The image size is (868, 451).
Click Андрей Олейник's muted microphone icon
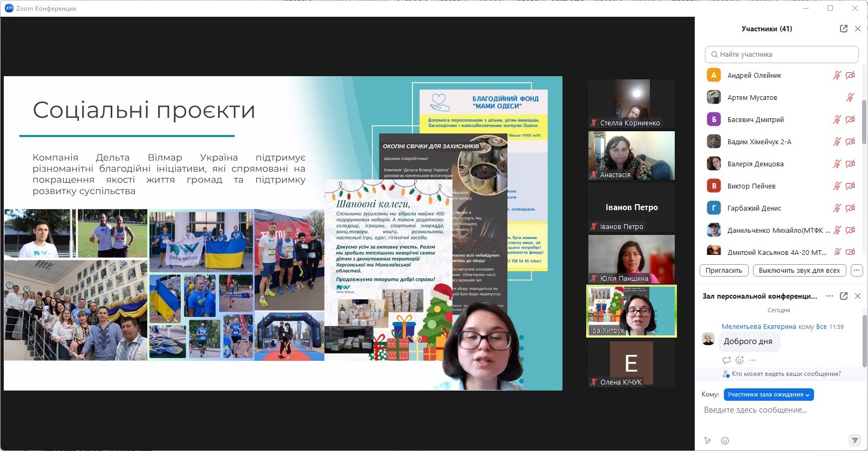click(837, 75)
